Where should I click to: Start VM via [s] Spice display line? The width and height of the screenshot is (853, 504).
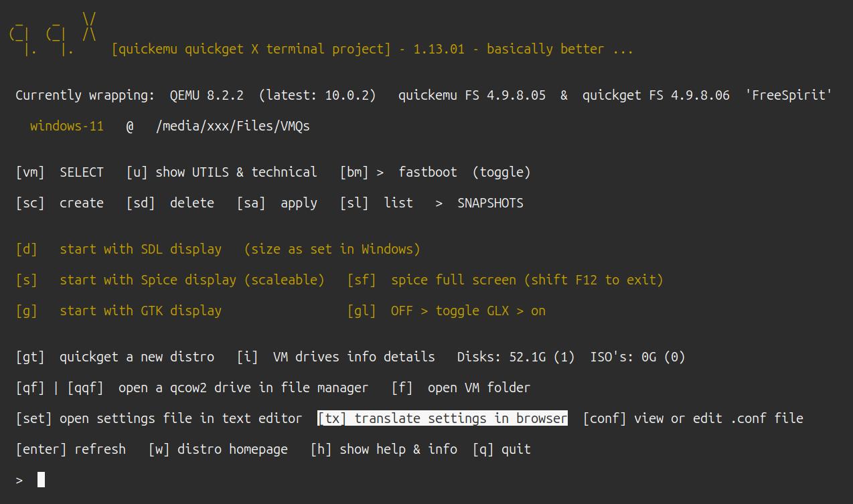click(170, 280)
